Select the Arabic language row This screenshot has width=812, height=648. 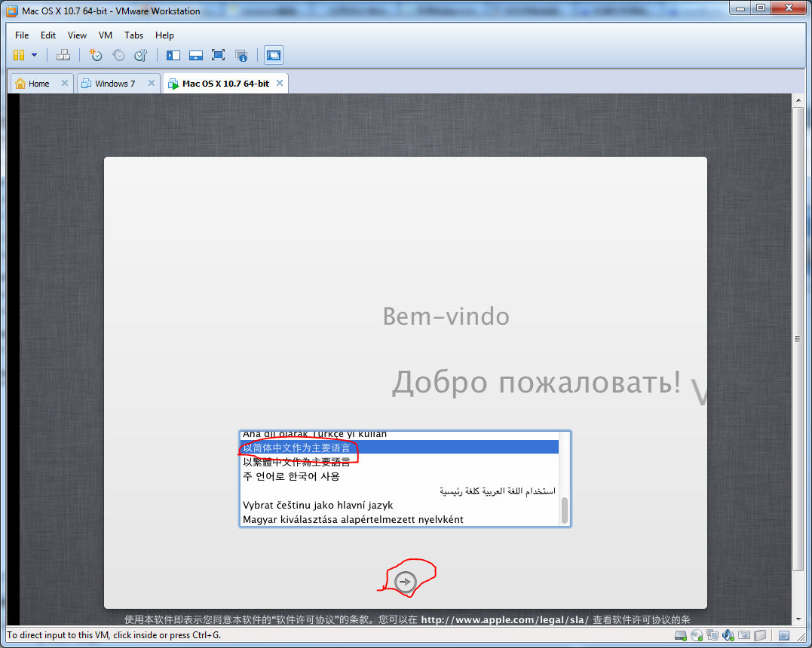(x=400, y=491)
